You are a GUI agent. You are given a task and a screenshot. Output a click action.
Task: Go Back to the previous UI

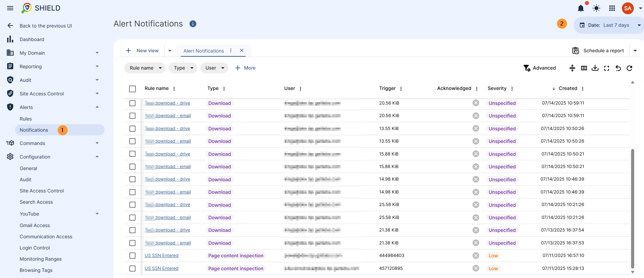(46, 26)
